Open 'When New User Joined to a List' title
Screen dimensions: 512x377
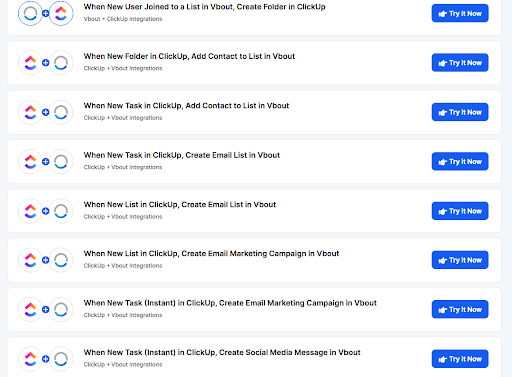click(x=204, y=7)
